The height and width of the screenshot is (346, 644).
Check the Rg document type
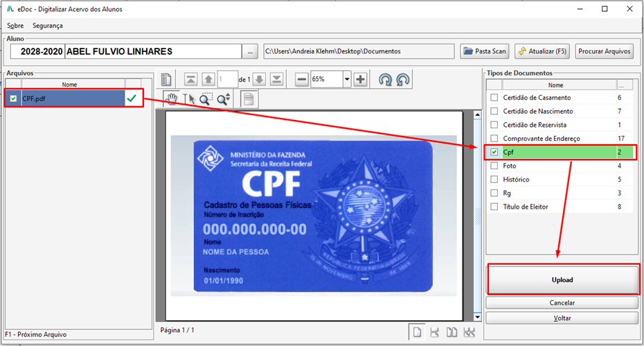pyautogui.click(x=494, y=193)
